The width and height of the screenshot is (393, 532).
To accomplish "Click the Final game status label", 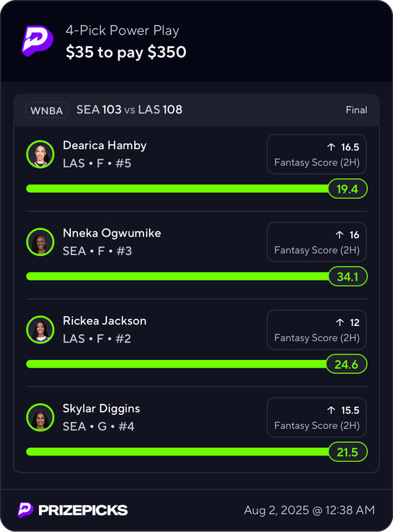I will point(356,110).
